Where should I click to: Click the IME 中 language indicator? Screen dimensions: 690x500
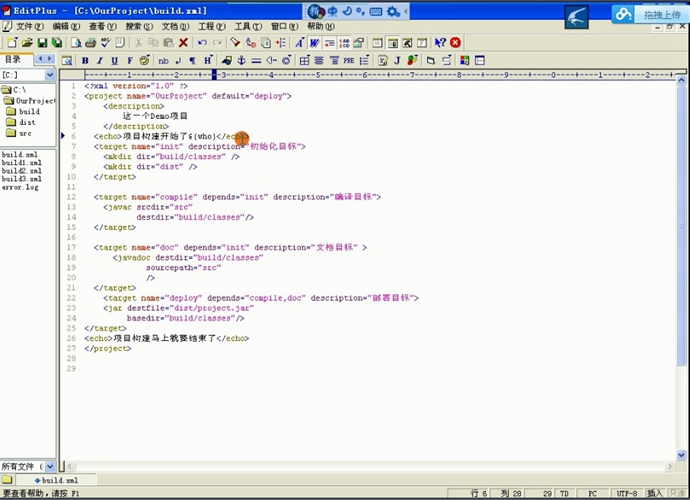333,11
